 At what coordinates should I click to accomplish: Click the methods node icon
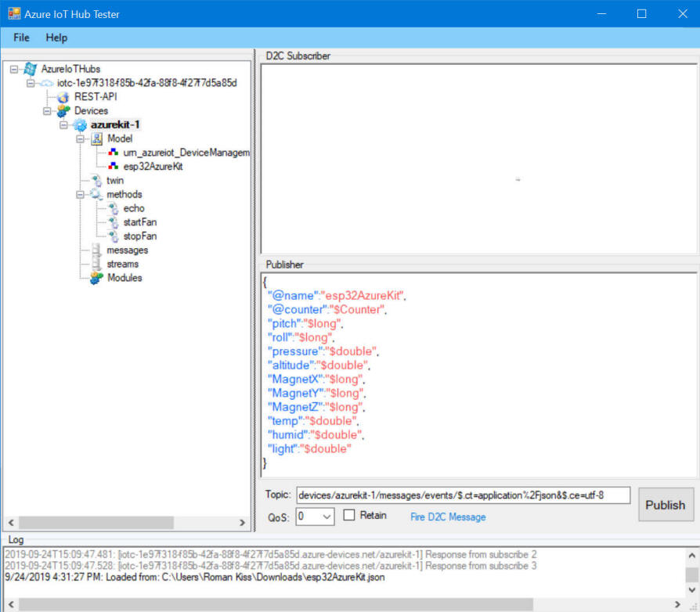pyautogui.click(x=96, y=194)
